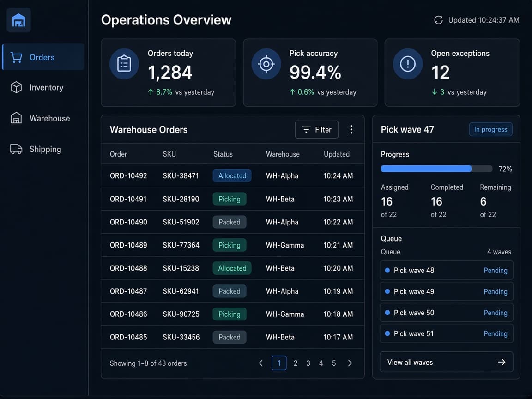Click the refresh icon beside Updated time
This screenshot has height=399, width=532.
pyautogui.click(x=438, y=20)
